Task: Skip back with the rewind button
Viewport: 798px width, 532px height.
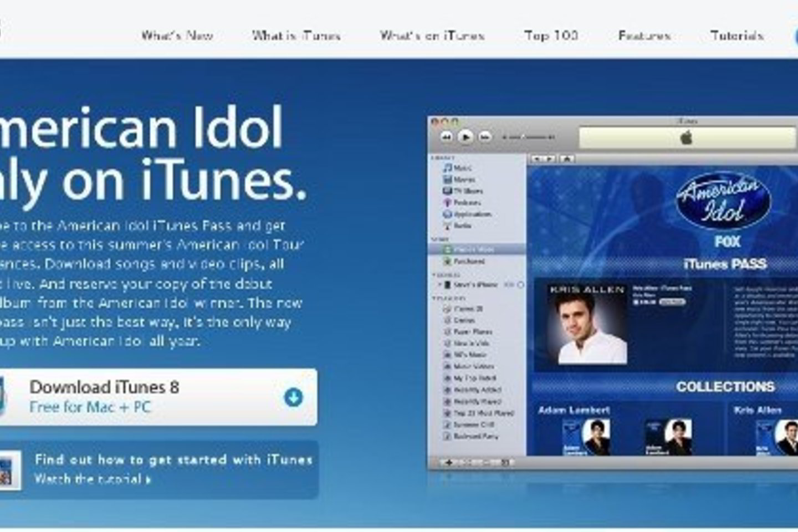Action: point(447,136)
